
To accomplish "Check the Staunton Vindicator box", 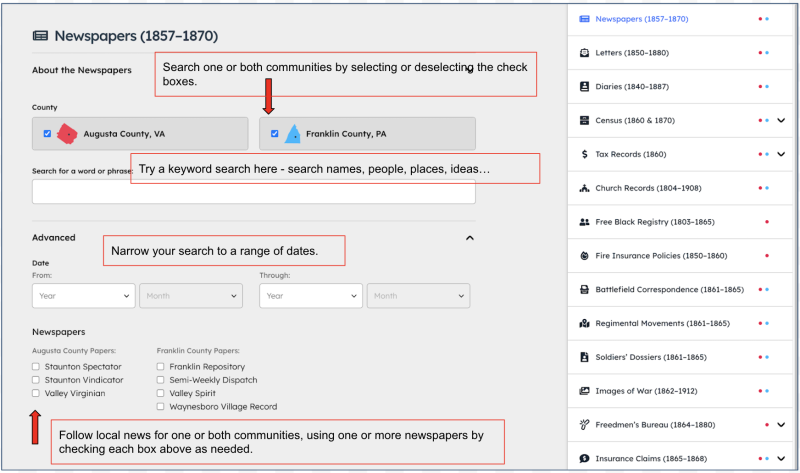I will (x=36, y=380).
